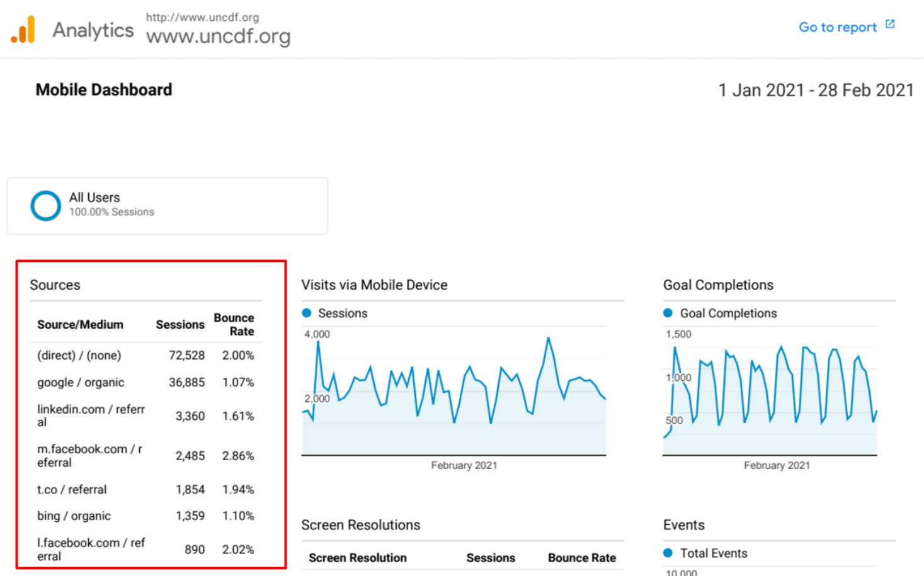This screenshot has width=924, height=576.
Task: Click the date range 1 Jan 2021 - 28 Feb 2021
Action: tap(816, 90)
